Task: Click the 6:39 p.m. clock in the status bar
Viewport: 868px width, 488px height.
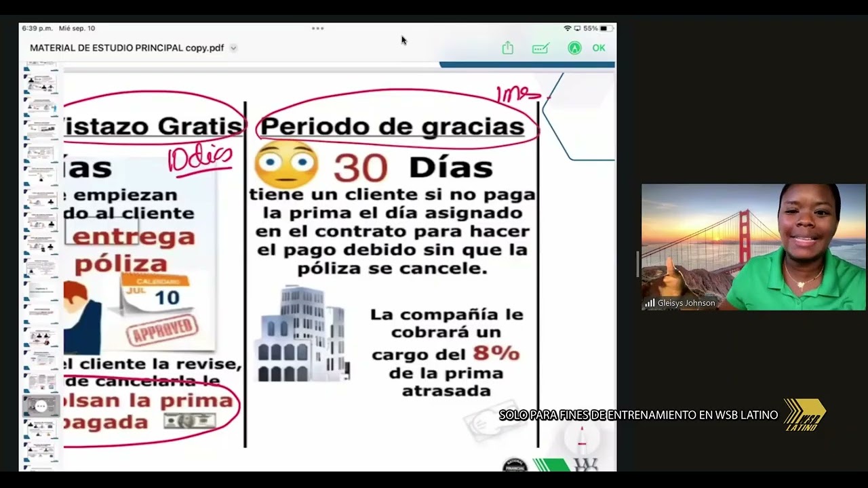Action: pyautogui.click(x=37, y=28)
